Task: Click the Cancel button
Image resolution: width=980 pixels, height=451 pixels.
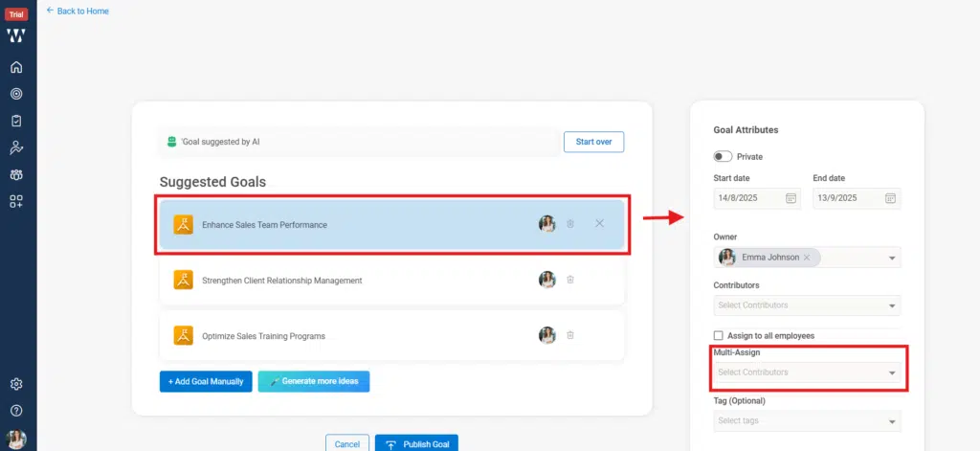Action: (346, 443)
